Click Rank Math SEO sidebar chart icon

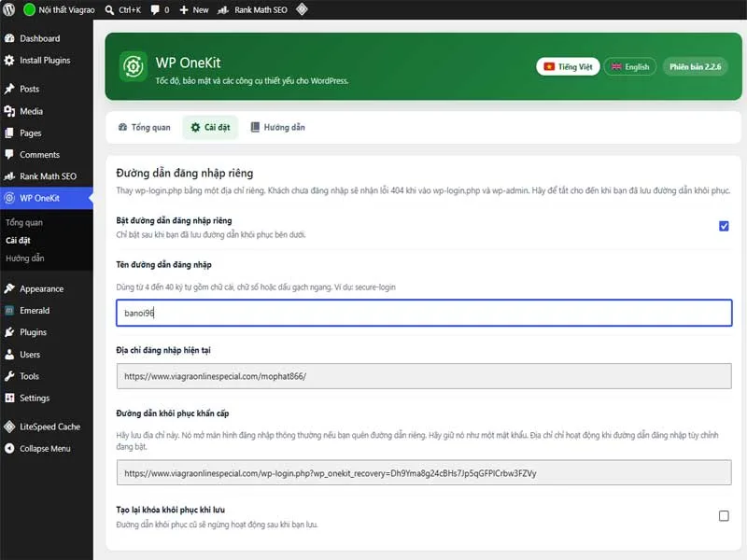tap(9, 176)
